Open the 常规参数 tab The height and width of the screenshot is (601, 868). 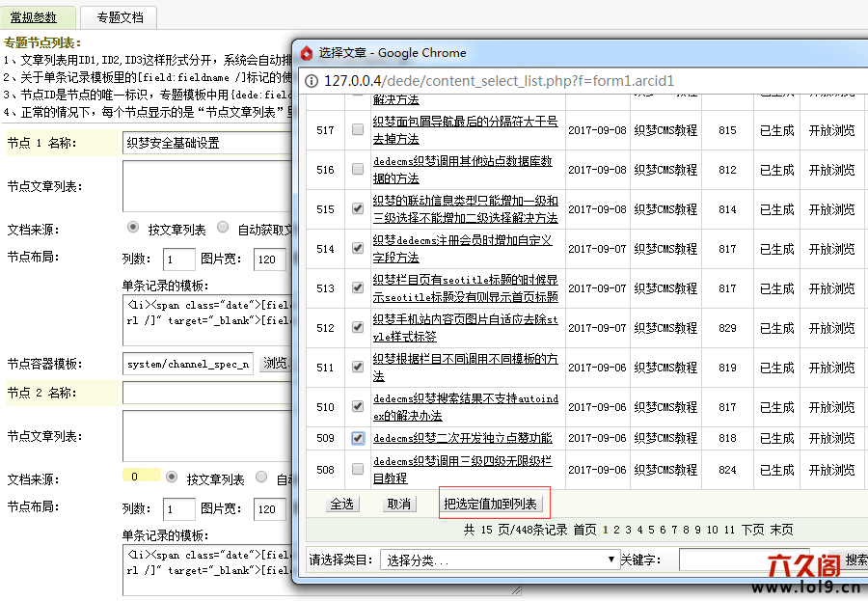[34, 17]
